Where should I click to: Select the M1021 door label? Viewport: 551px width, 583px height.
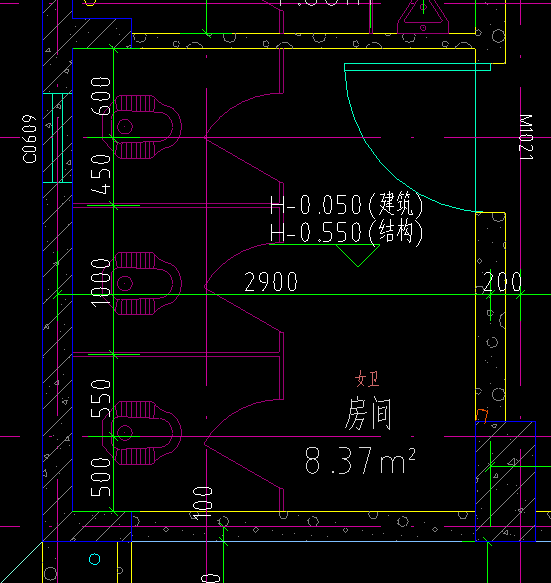pos(526,137)
